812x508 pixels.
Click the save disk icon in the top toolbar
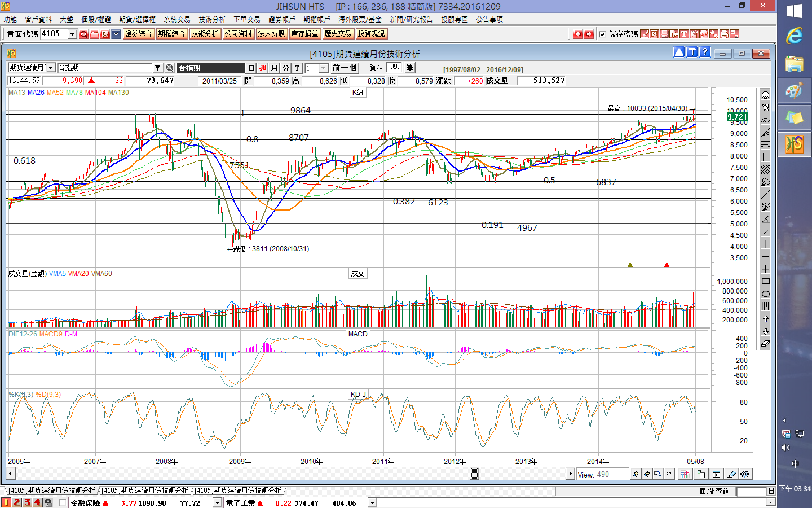coord(664,34)
